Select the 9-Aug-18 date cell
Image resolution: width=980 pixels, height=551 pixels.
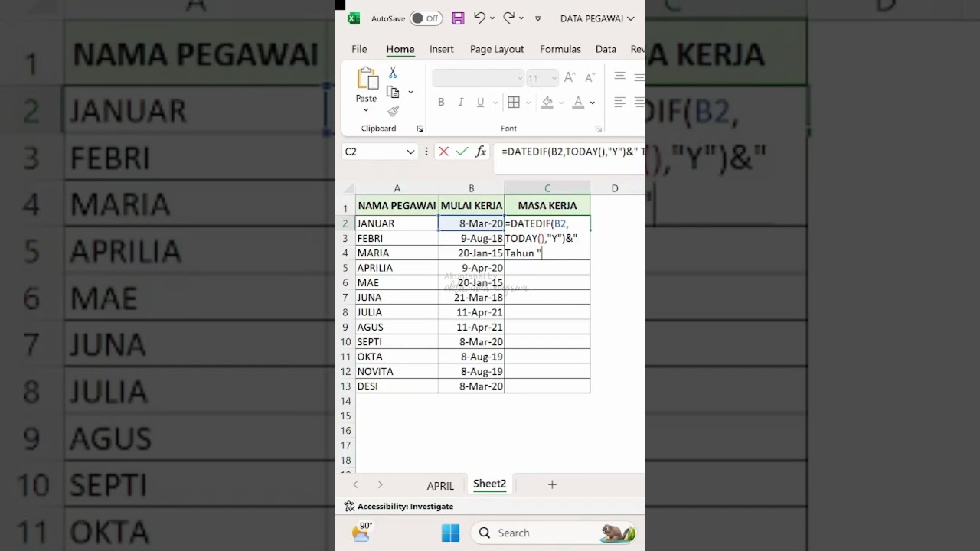(471, 238)
